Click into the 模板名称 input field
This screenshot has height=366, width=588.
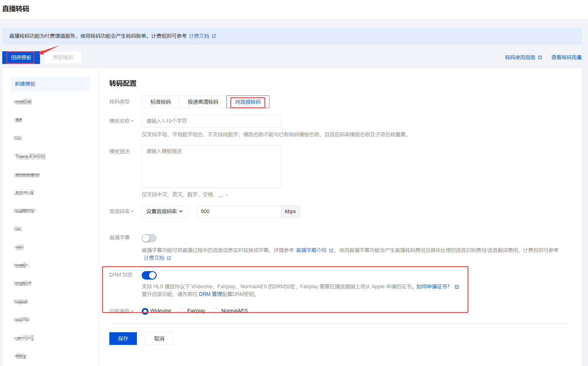(211, 121)
